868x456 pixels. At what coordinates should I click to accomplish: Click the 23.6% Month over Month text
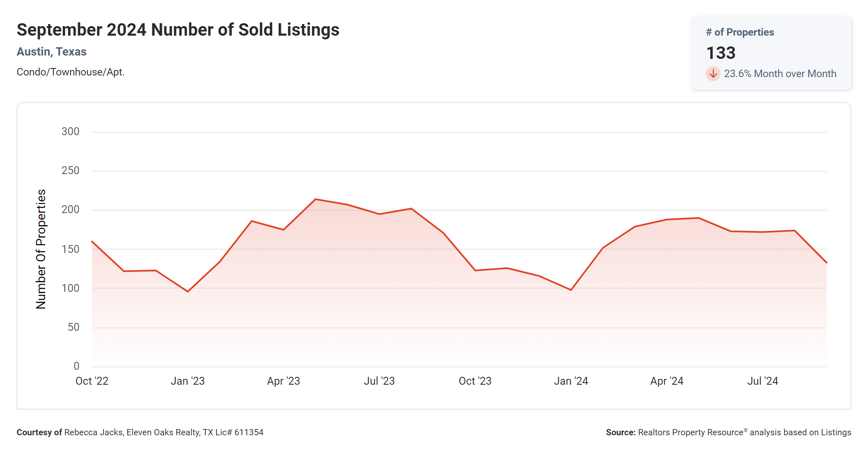[780, 74]
